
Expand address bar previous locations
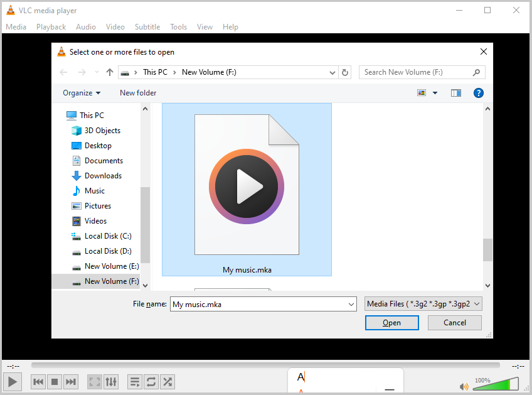332,72
